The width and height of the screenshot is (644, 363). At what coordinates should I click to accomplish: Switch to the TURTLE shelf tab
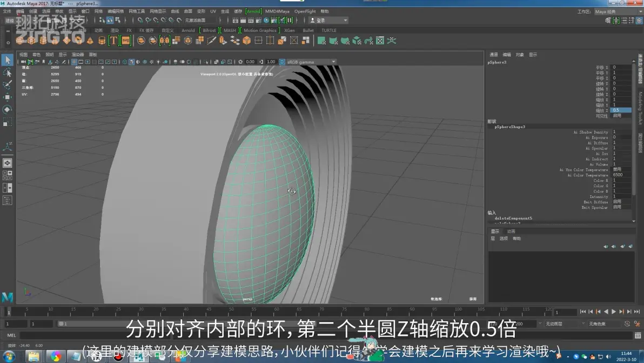pos(329,30)
